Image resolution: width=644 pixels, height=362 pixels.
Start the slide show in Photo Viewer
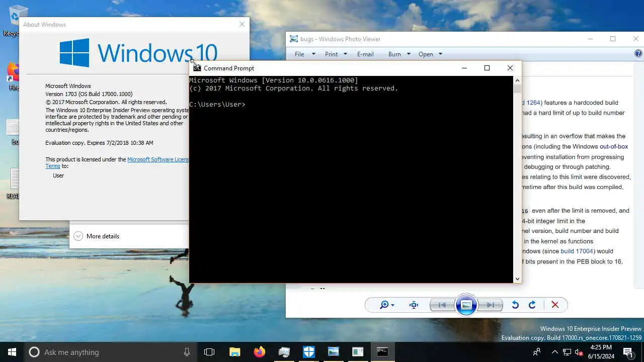466,305
